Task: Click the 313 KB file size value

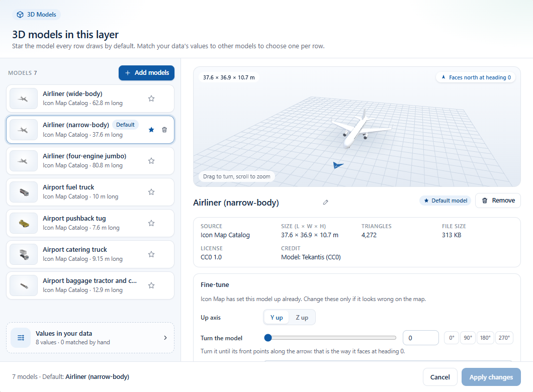Action: tap(452, 235)
